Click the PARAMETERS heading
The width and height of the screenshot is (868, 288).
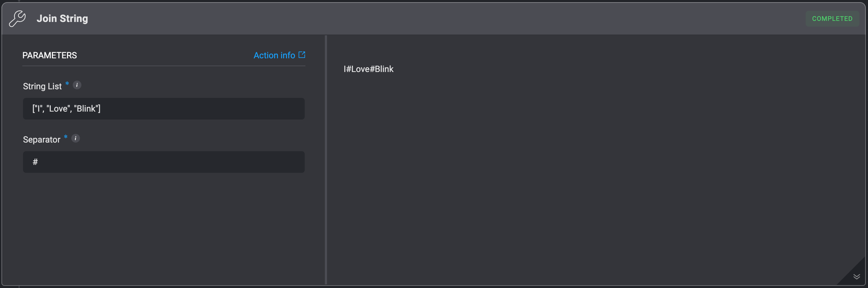point(50,55)
